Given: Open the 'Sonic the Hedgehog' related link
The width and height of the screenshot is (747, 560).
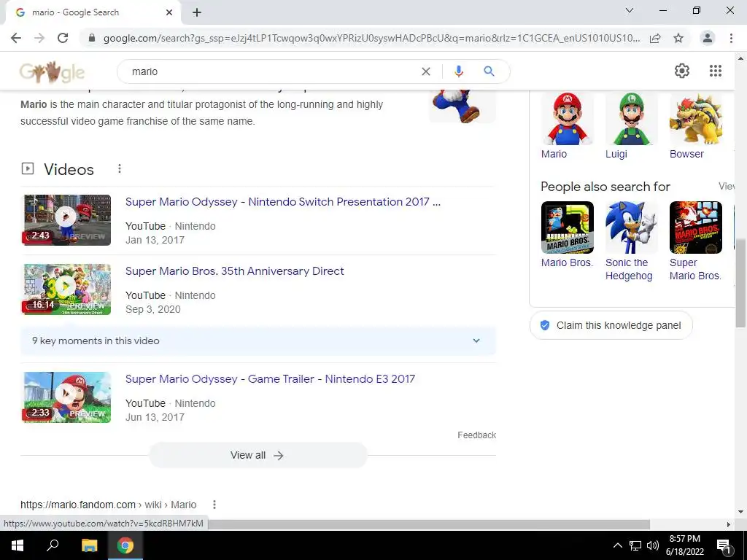Looking at the screenshot, I should tap(629, 269).
